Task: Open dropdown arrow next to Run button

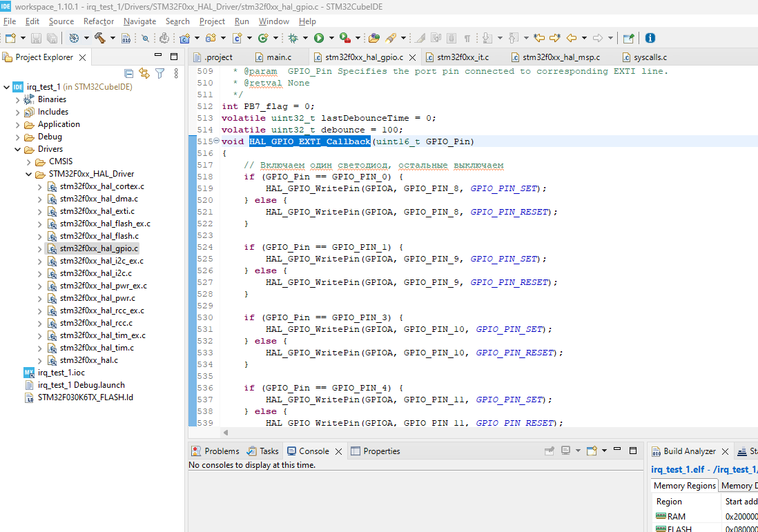Action: [x=331, y=38]
